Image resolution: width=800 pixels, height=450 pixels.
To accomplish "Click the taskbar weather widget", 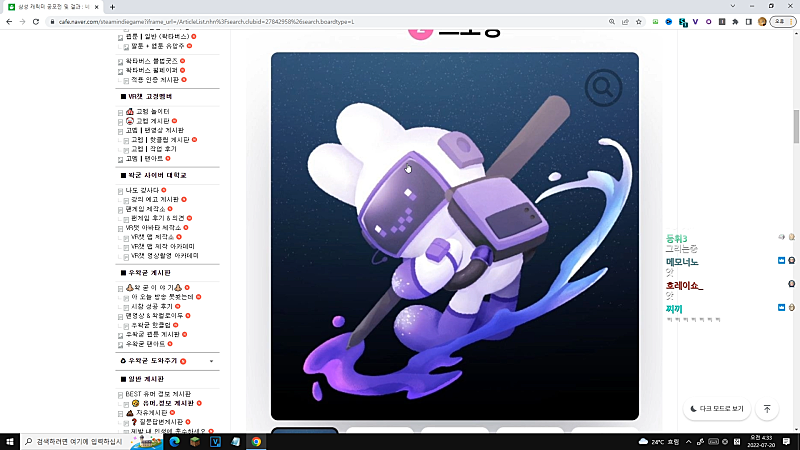I will coord(659,442).
